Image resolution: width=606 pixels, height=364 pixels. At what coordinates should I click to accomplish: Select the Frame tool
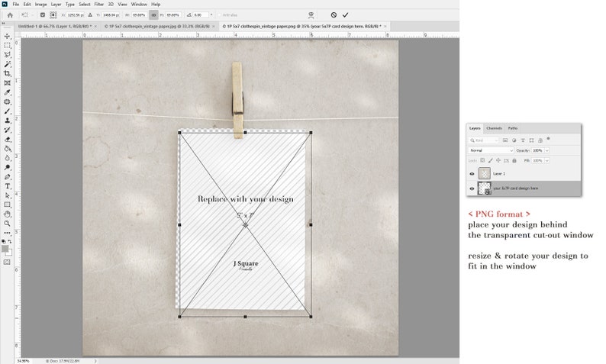[8, 83]
